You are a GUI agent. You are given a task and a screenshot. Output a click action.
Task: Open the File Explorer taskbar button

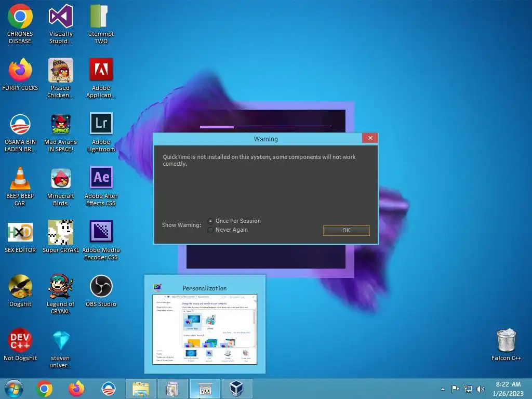pos(140,389)
